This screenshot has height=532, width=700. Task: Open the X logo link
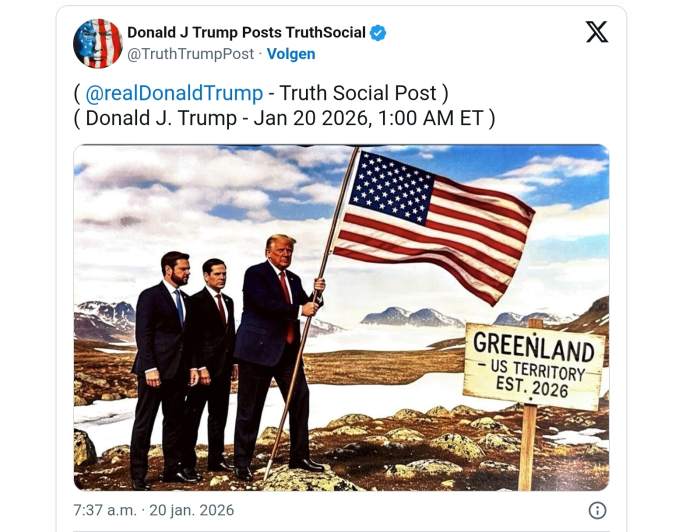597,32
